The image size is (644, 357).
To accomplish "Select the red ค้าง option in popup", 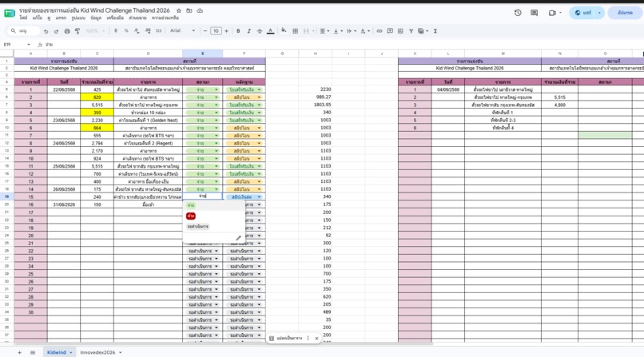I will pyautogui.click(x=191, y=216).
